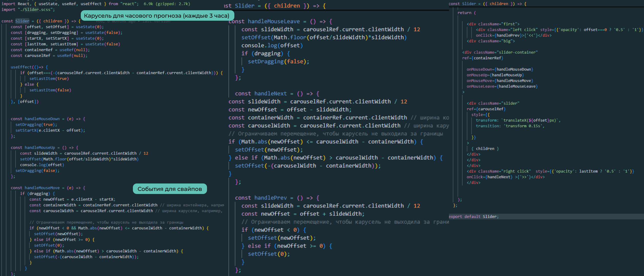644x276 pixels.
Task: Click 'const [lastItem, setLastItem] = useState(false)' line
Action: tap(65, 44)
